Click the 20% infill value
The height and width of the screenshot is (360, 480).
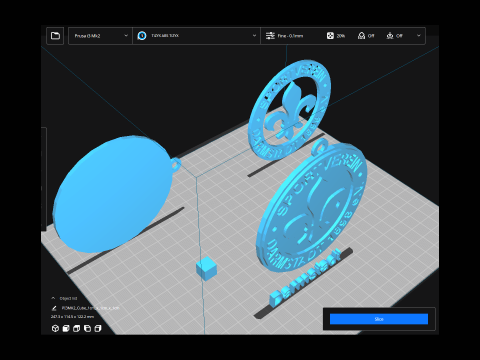pyautogui.click(x=341, y=36)
